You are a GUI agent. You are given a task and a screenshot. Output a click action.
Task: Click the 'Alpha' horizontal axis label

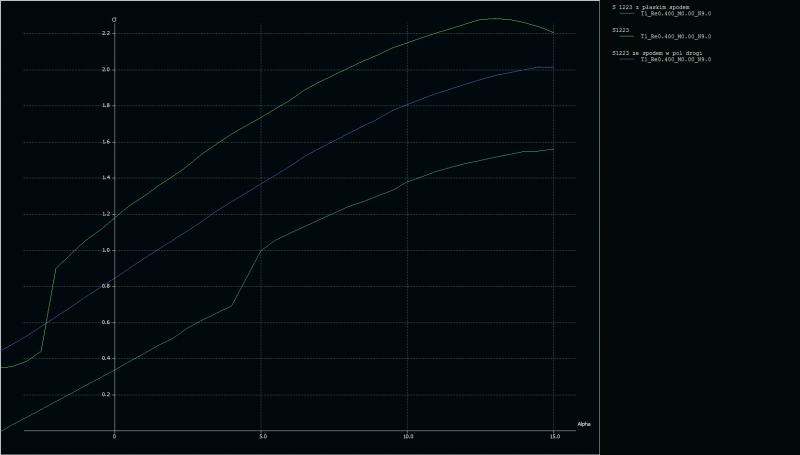coord(584,424)
